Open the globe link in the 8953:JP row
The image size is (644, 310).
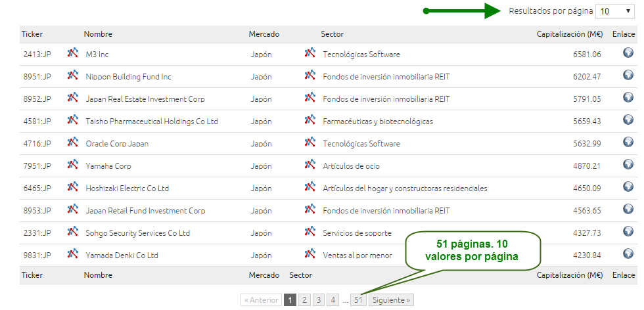(x=628, y=209)
